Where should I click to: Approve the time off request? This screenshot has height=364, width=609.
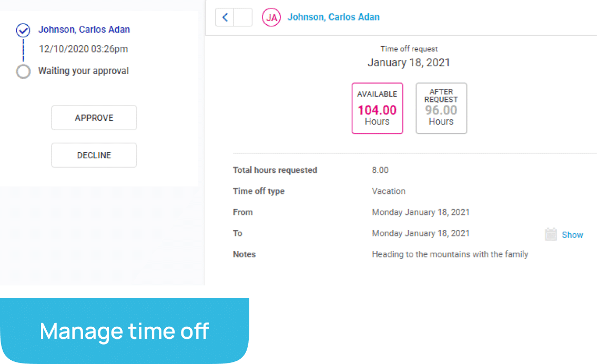coord(94,118)
